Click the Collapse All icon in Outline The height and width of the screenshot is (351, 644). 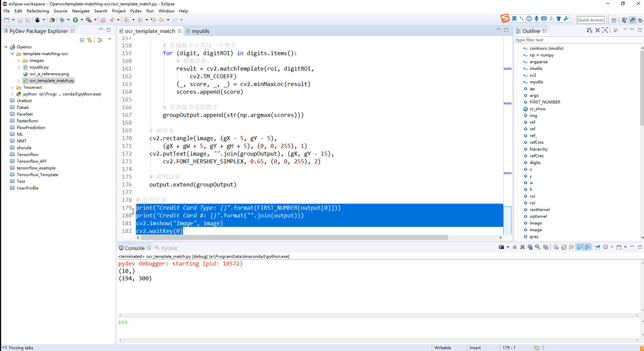(597, 30)
